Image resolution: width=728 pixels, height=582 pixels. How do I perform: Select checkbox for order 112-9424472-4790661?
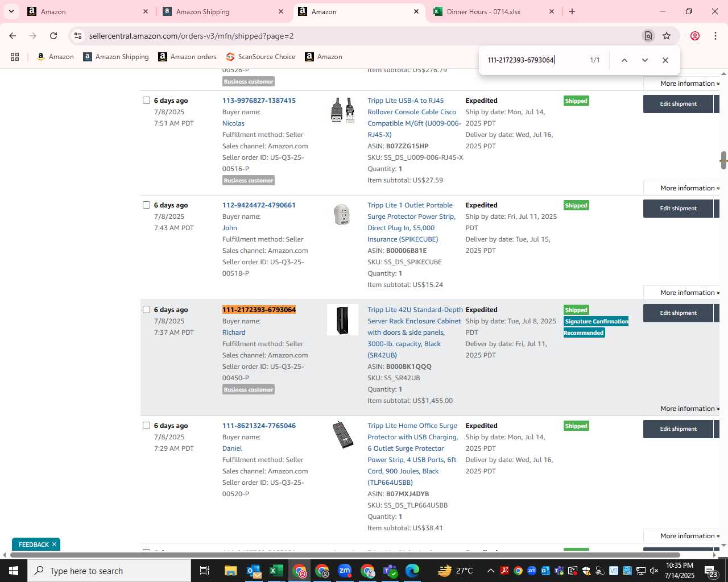(x=146, y=205)
